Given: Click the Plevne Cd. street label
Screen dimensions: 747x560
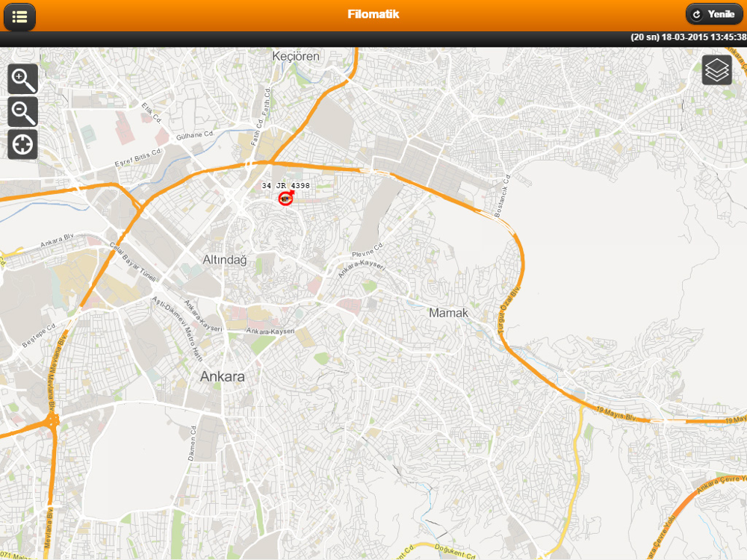Looking at the screenshot, I should click(368, 250).
